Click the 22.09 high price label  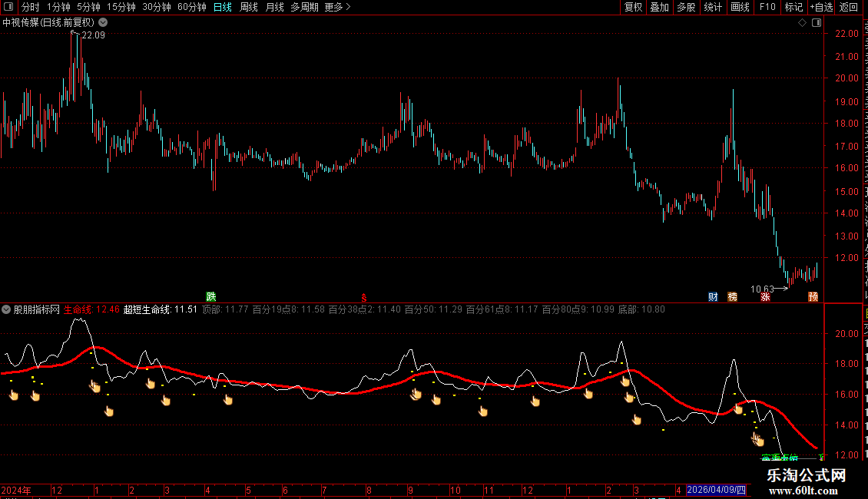coord(93,35)
